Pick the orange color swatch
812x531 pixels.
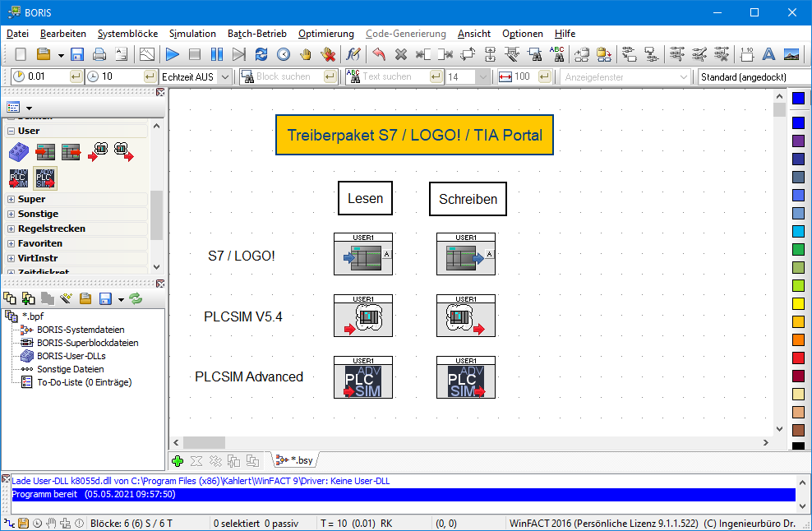(x=799, y=339)
